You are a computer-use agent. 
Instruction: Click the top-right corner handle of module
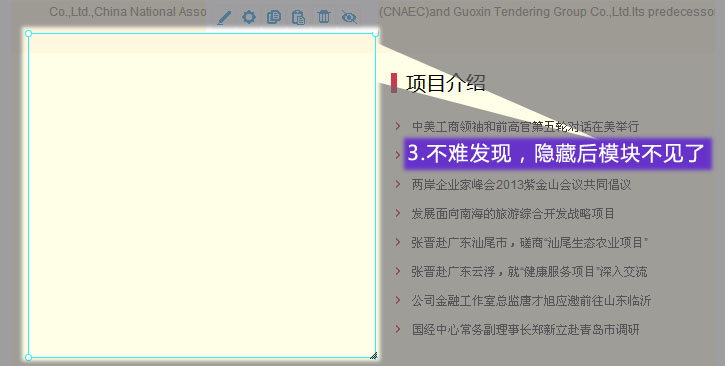(x=375, y=33)
